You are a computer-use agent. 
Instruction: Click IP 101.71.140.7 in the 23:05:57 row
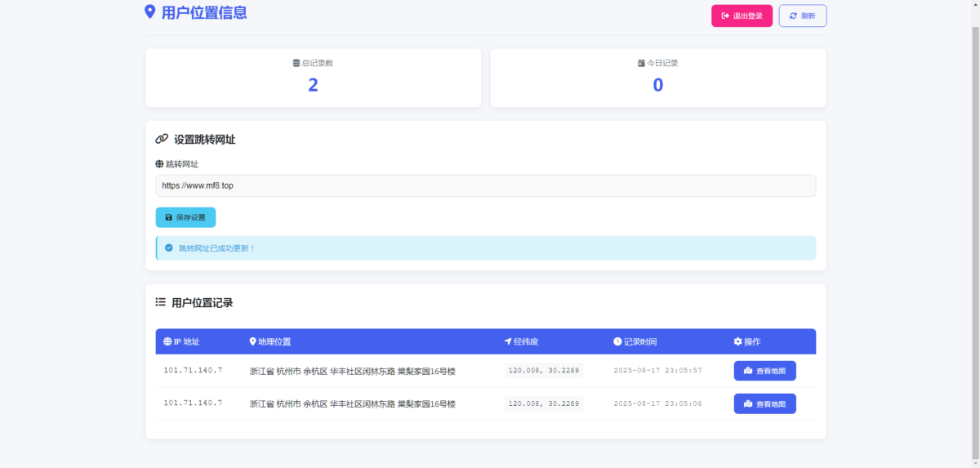pyautogui.click(x=193, y=371)
